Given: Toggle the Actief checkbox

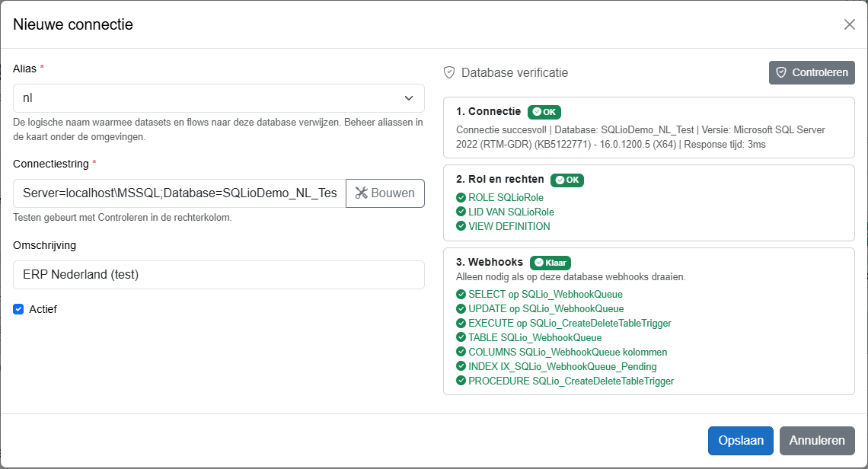Looking at the screenshot, I should click(18, 309).
